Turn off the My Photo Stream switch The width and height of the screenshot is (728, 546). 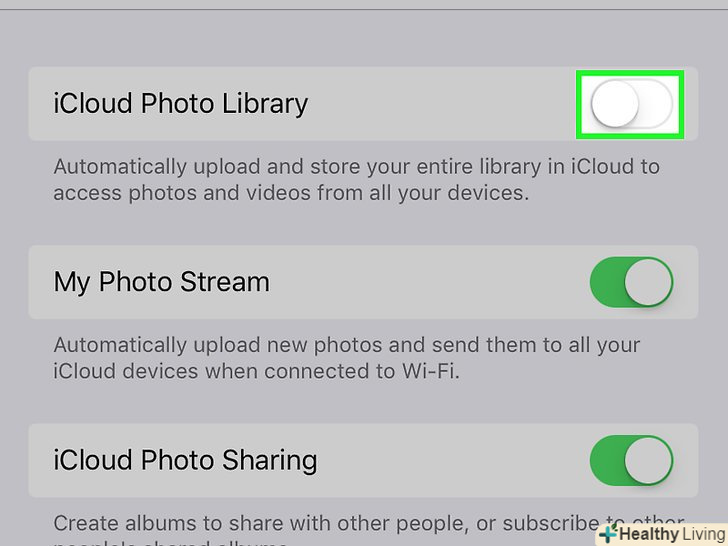631,282
